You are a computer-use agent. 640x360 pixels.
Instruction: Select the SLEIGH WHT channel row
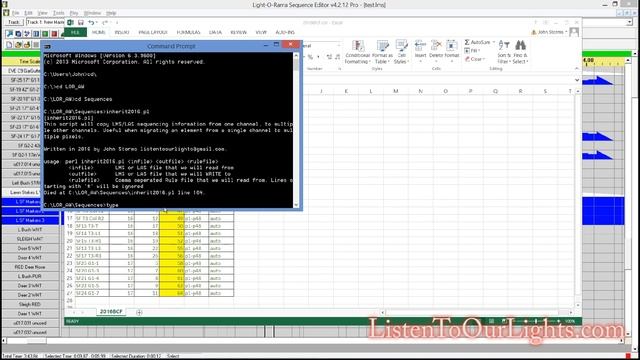31,239
